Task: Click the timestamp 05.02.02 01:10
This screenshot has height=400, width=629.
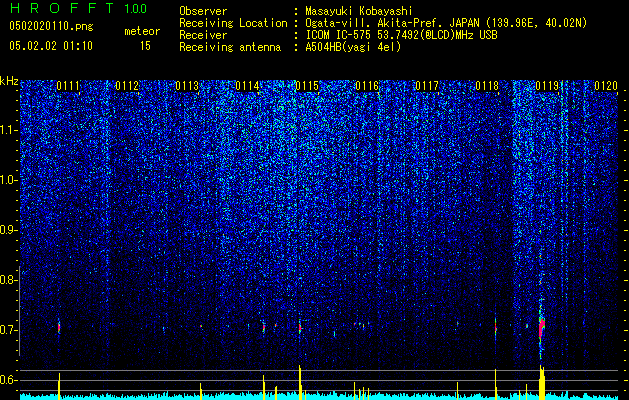Action: click(x=51, y=46)
